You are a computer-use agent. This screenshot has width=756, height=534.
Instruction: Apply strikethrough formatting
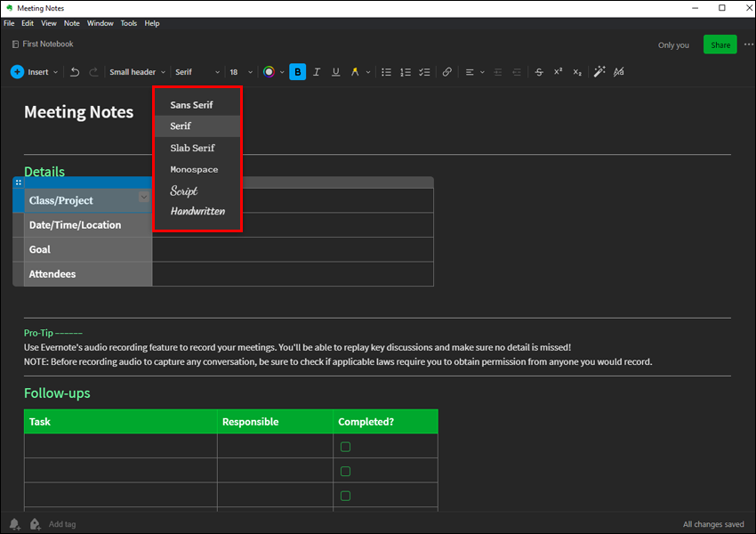coord(539,72)
